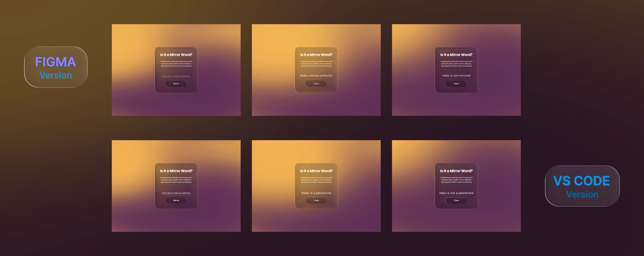Click the Mirror button in the Figma version
644x256 pixels.
176,84
